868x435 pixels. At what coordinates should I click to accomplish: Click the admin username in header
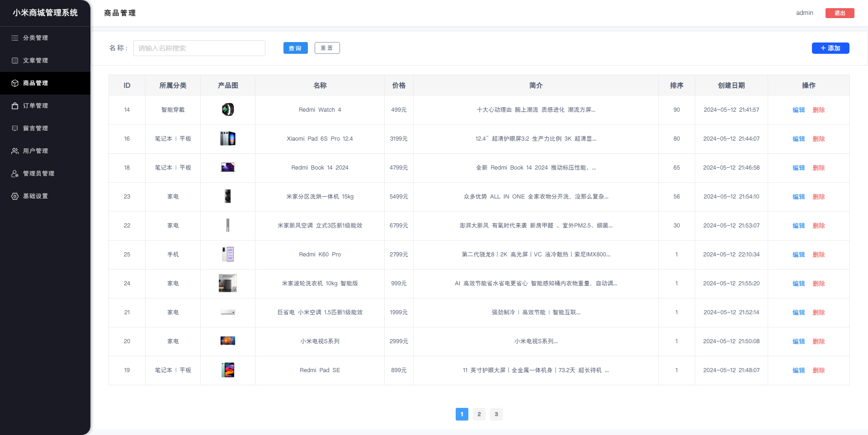coord(805,13)
